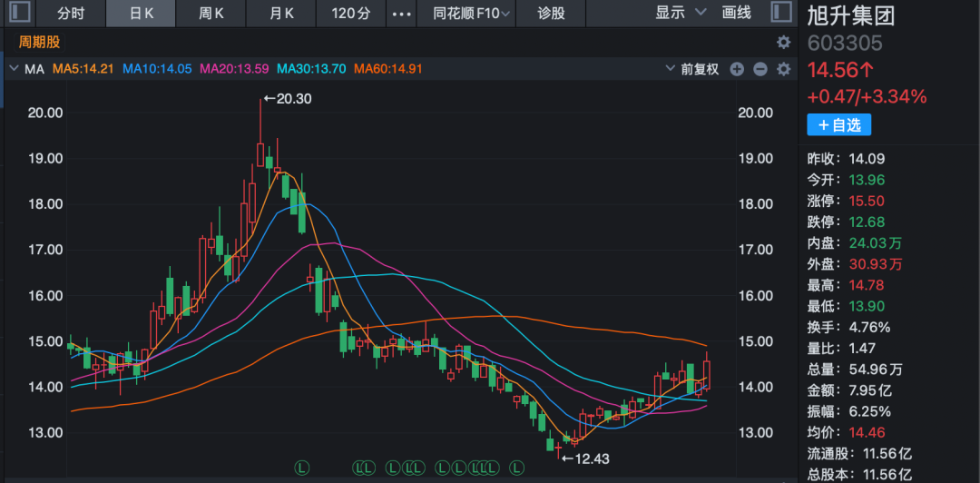The width and height of the screenshot is (980, 483).
Task: Open settings gear beside 周期股 row
Action: (x=783, y=42)
